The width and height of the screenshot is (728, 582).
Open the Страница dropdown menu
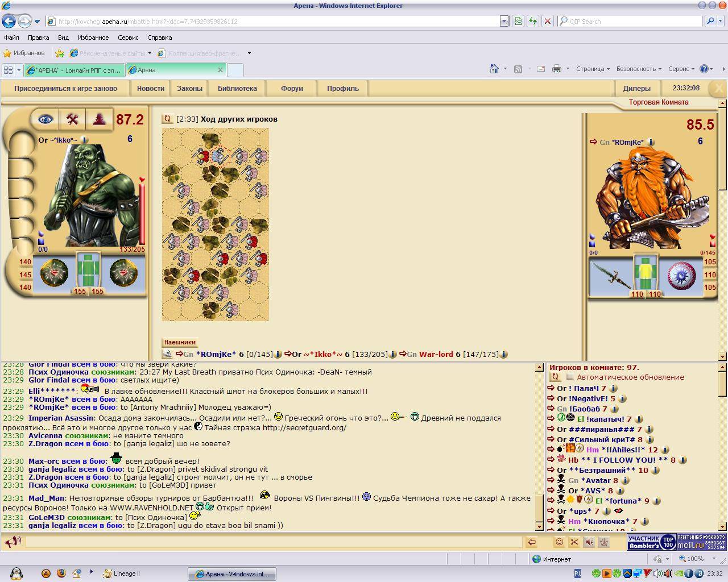(x=593, y=69)
